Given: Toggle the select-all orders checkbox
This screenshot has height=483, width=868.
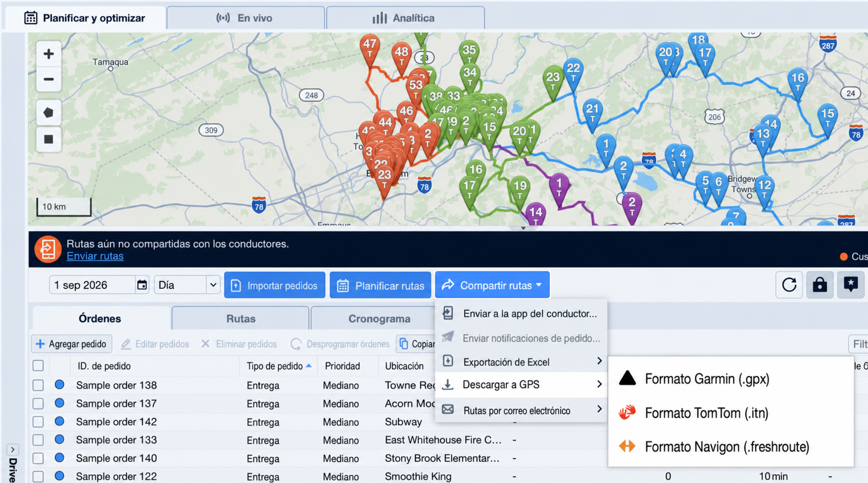Looking at the screenshot, I should tap(38, 366).
